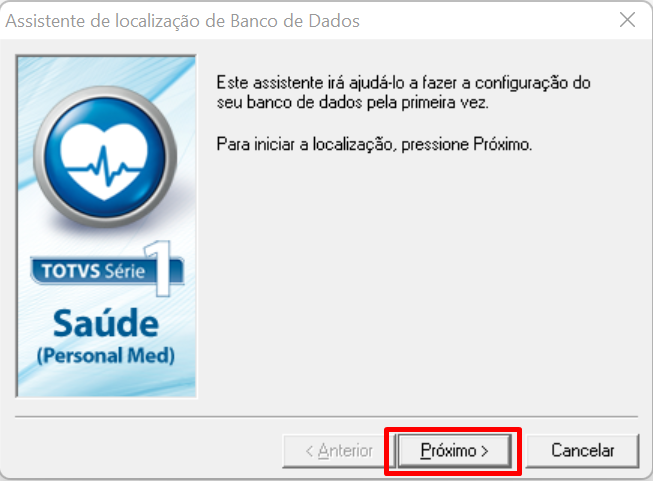Click the Saúde product name text
Image resolution: width=653 pixels, height=481 pixels.
(x=106, y=323)
